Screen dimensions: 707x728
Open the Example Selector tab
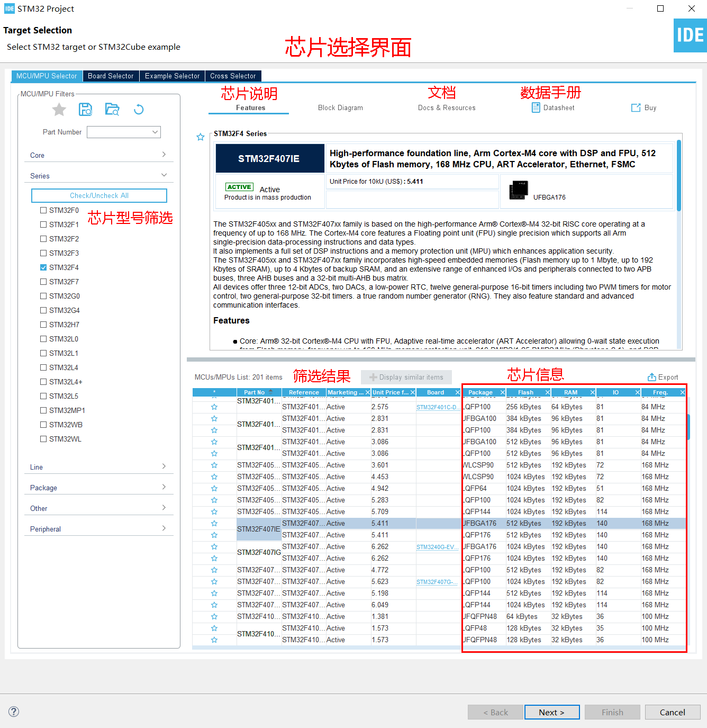pyautogui.click(x=172, y=76)
